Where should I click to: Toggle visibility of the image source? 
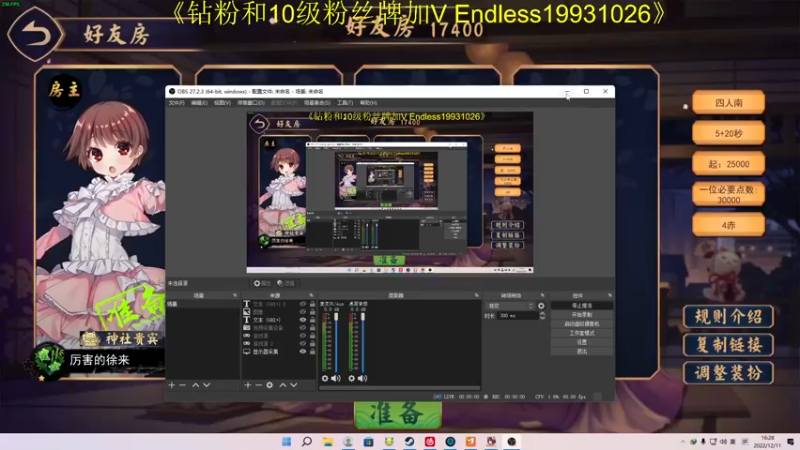point(303,312)
